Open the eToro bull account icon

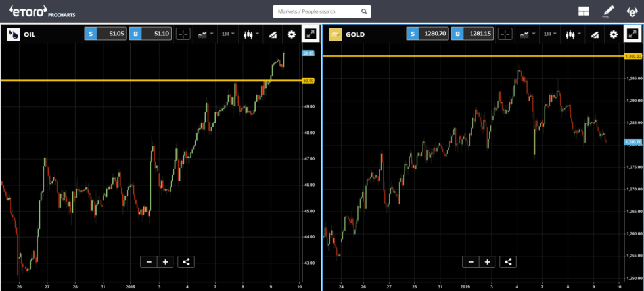[x=632, y=11]
